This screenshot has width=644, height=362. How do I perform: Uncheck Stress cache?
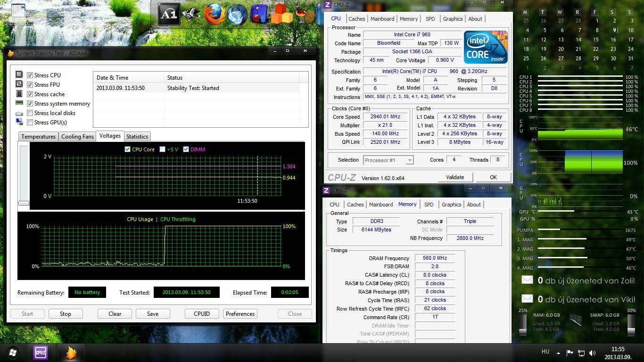tap(30, 94)
